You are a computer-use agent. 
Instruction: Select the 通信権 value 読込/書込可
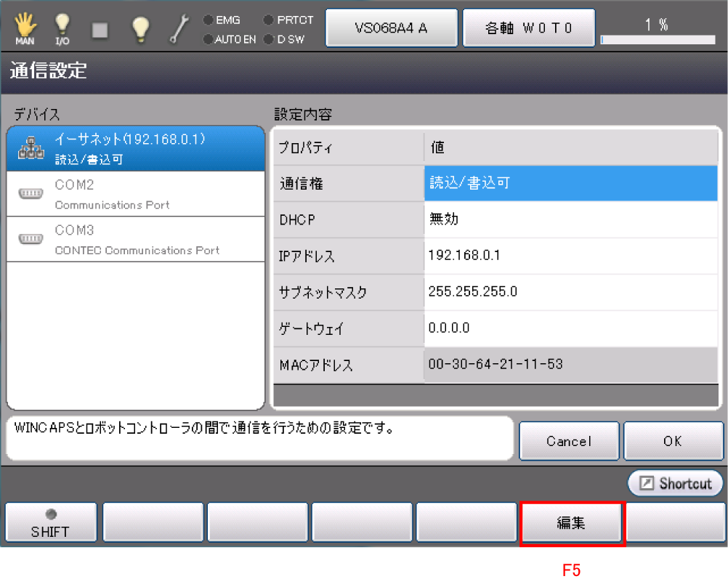[x=570, y=183]
